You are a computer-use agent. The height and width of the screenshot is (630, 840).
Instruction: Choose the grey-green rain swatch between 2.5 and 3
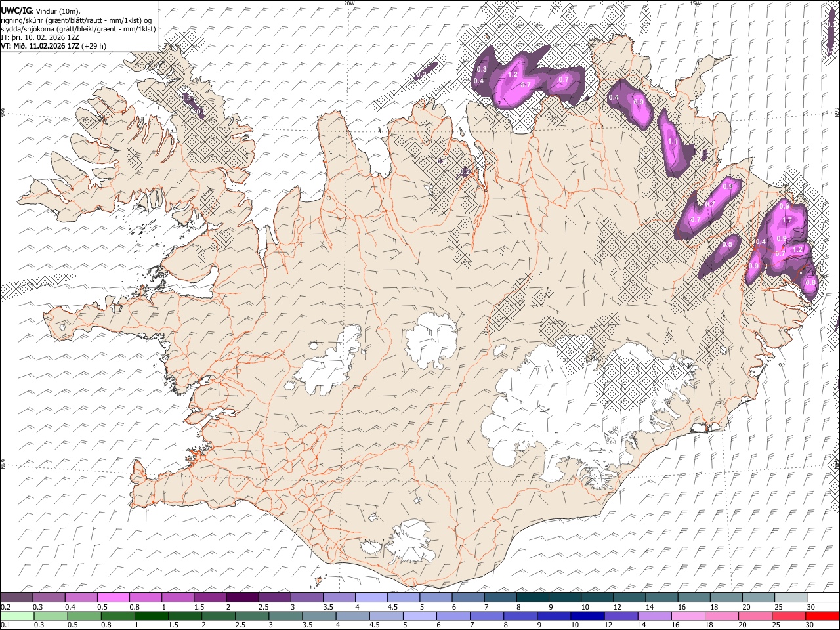pos(252,616)
